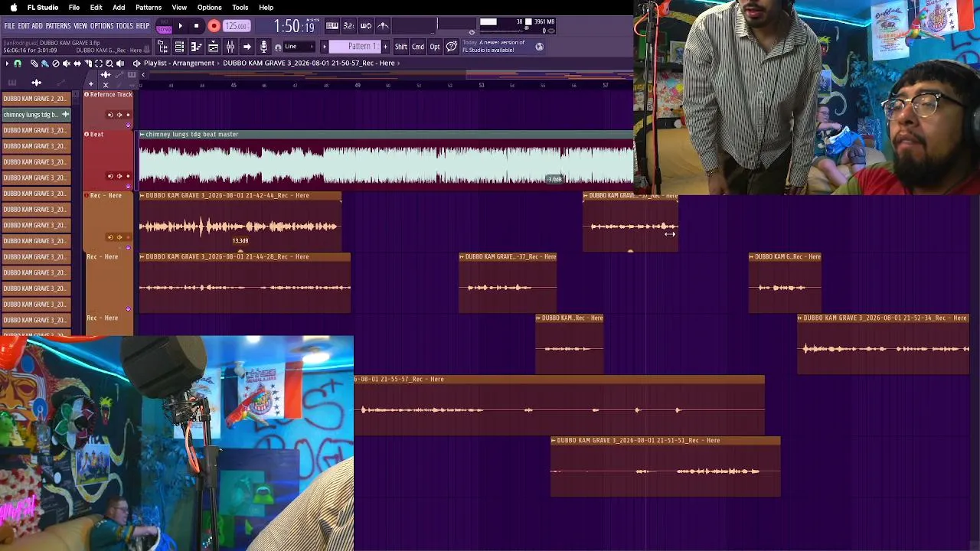Select chimney lungs tdg beat in picker
This screenshot has width=980, height=551.
(36, 115)
